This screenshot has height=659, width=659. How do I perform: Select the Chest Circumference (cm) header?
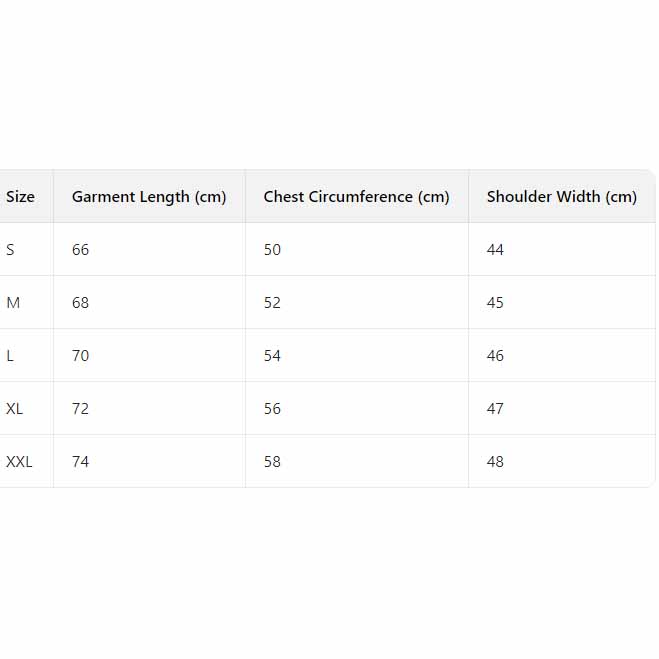click(356, 197)
